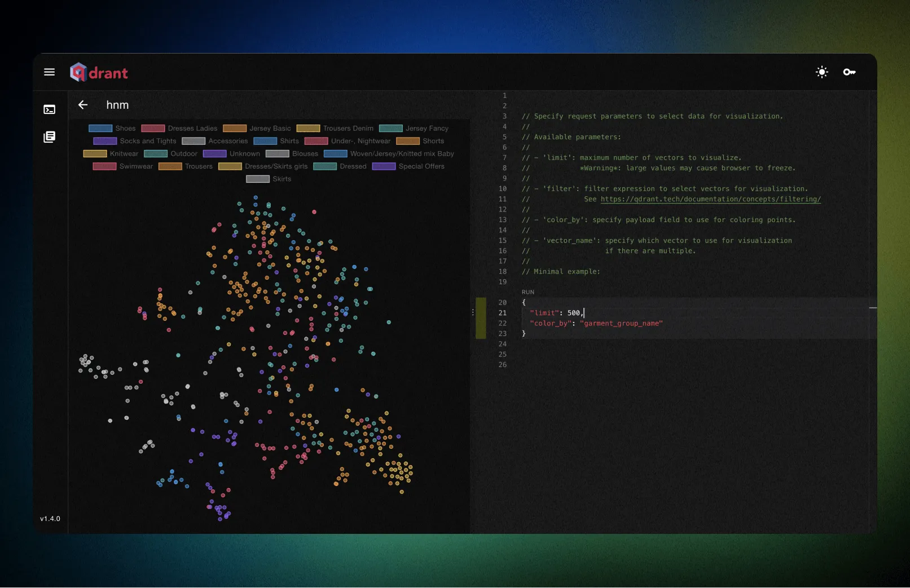
Task: Click the garment_group_name string in editor
Action: pyautogui.click(x=621, y=324)
